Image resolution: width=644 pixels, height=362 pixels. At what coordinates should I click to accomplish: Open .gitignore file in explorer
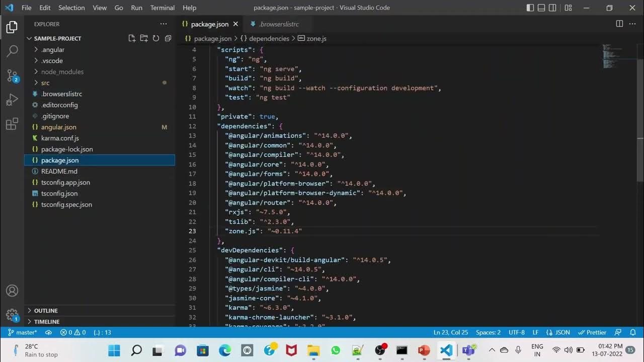coord(100,116)
